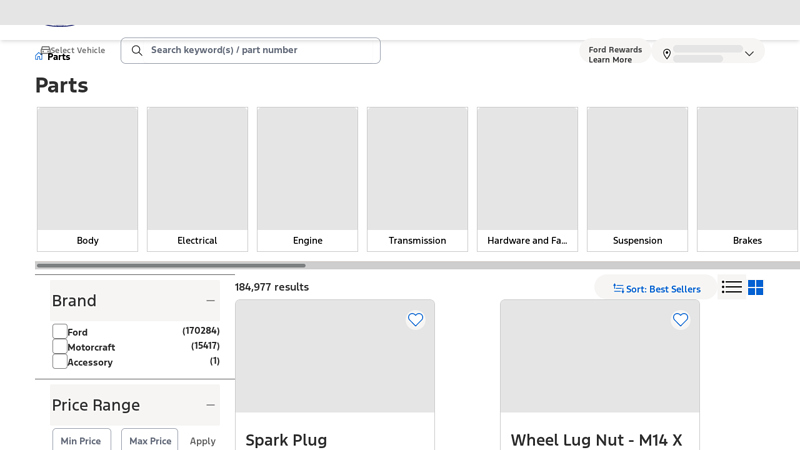Click the 184,977 results count text
Screen dimensions: 800x450
tap(271, 287)
